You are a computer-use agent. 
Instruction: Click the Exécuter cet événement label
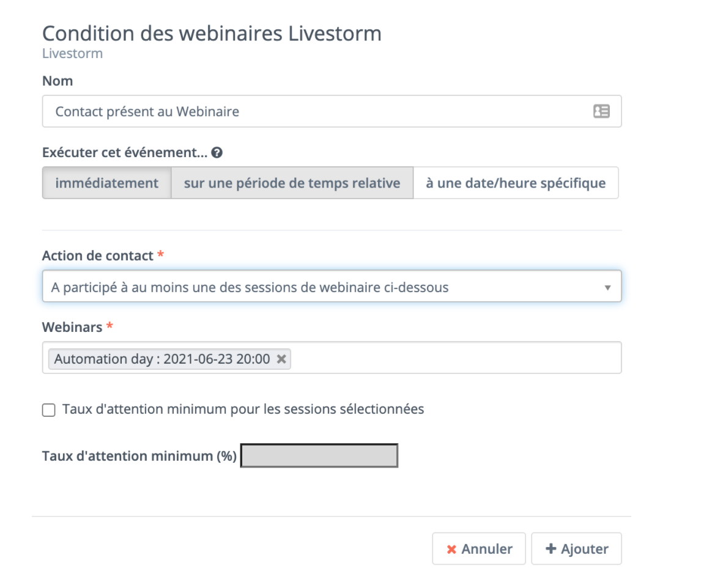pyautogui.click(x=125, y=152)
